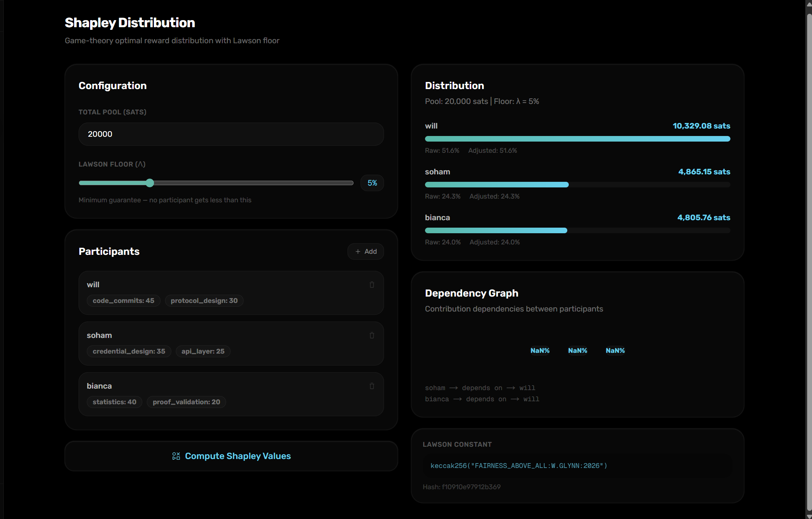Select the code_commits: 45 tag
This screenshot has width=812, height=519.
[123, 301]
